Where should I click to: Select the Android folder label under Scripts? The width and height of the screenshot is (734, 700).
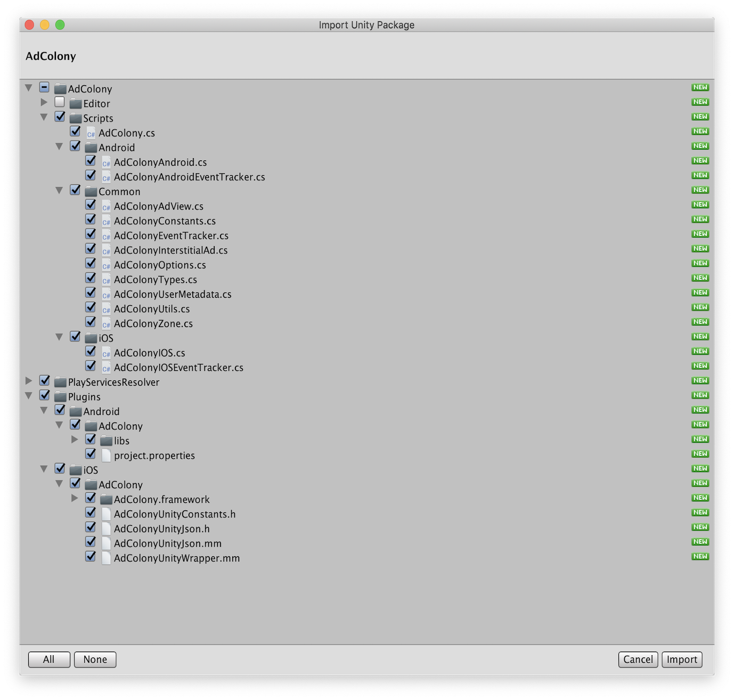117,148
